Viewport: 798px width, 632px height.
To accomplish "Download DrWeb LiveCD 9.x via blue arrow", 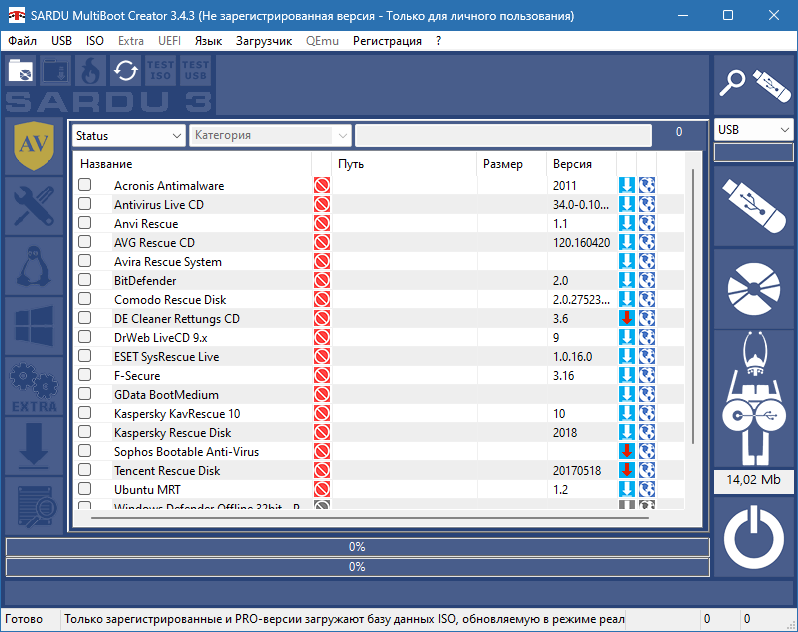I will [626, 337].
